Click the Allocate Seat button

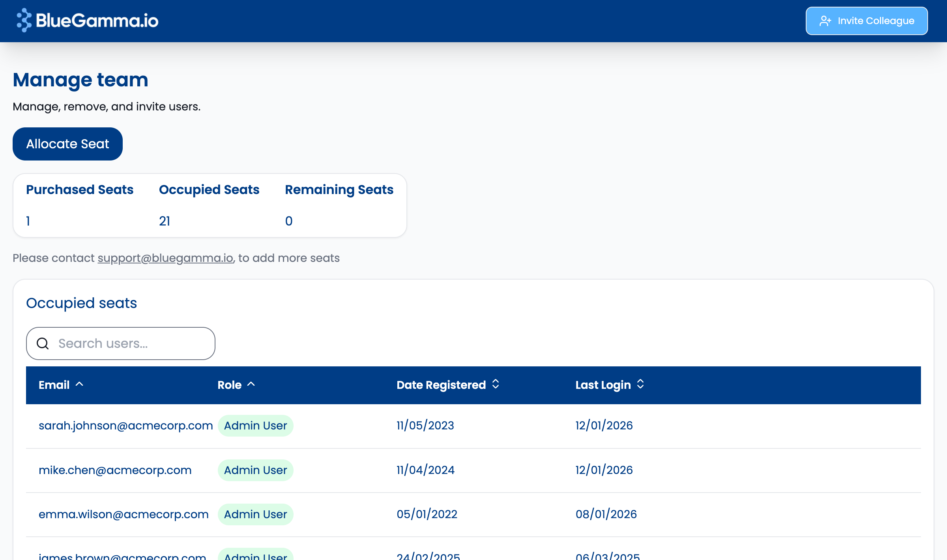point(67,144)
